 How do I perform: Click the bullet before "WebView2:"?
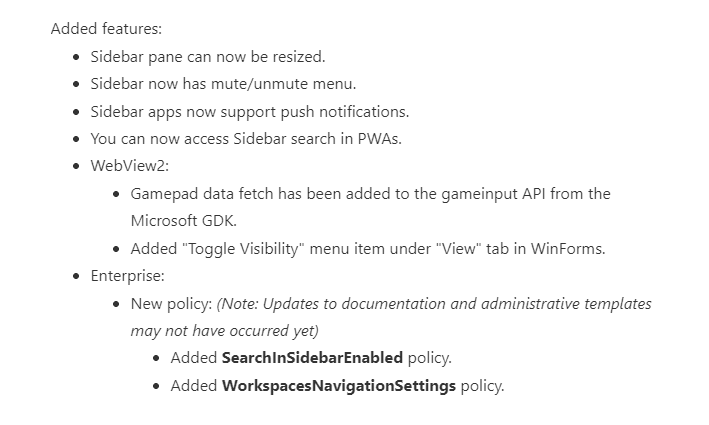(76, 166)
